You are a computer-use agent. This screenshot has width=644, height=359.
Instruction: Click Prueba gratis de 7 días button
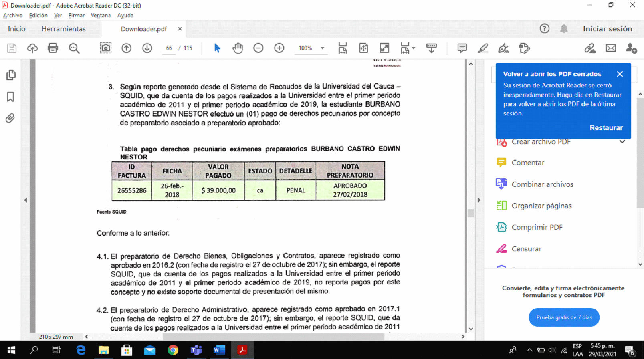(564, 317)
